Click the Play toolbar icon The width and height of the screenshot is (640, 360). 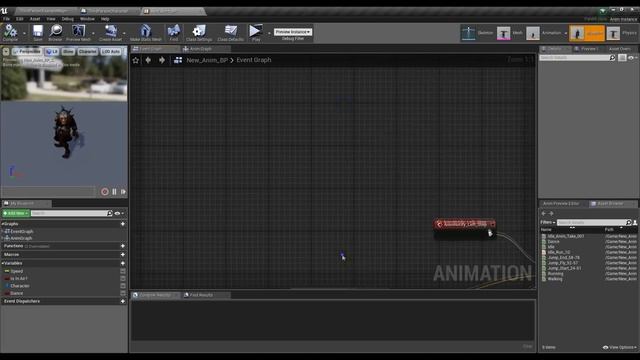256,31
